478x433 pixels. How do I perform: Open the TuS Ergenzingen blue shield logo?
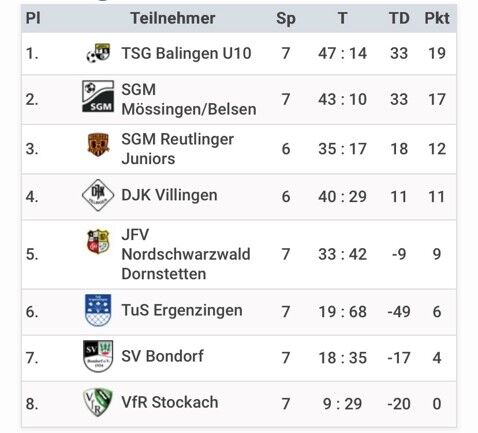[98, 310]
